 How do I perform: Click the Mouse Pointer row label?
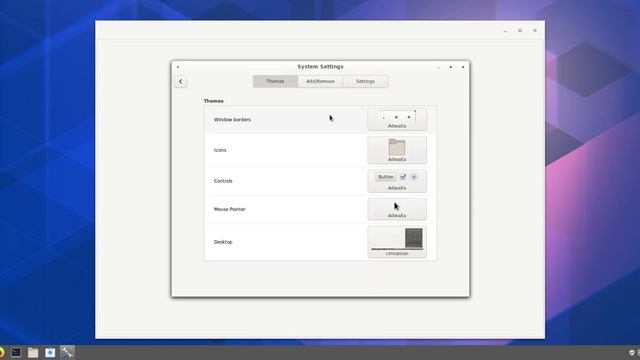click(229, 209)
